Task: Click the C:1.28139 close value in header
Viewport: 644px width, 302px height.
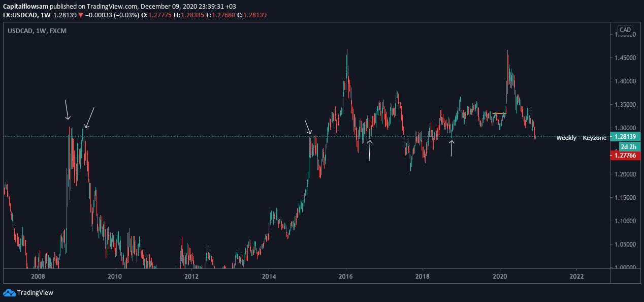Action: point(251,15)
